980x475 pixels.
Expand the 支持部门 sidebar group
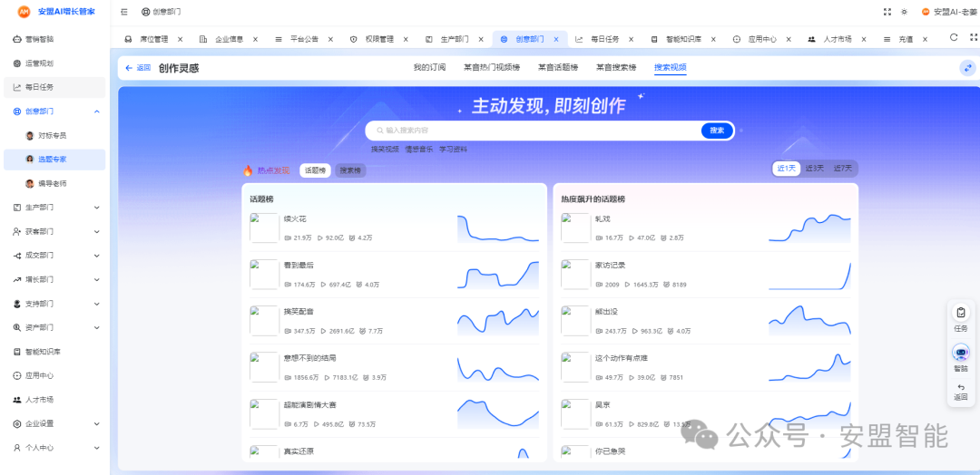(x=97, y=304)
